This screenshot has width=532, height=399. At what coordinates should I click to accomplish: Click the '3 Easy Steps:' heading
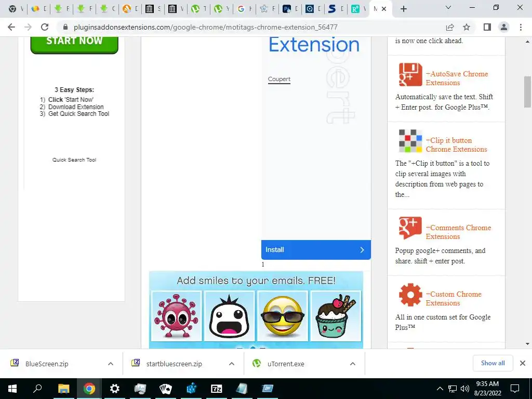(x=74, y=90)
